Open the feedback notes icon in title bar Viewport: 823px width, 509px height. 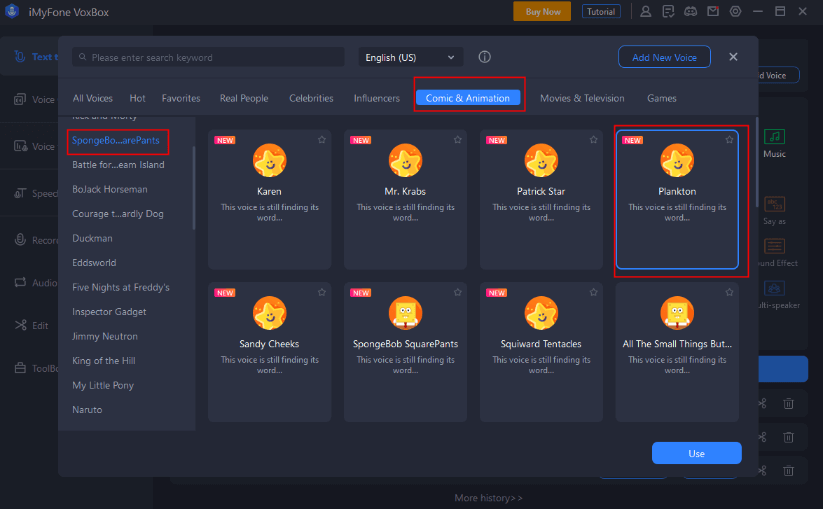tap(668, 12)
